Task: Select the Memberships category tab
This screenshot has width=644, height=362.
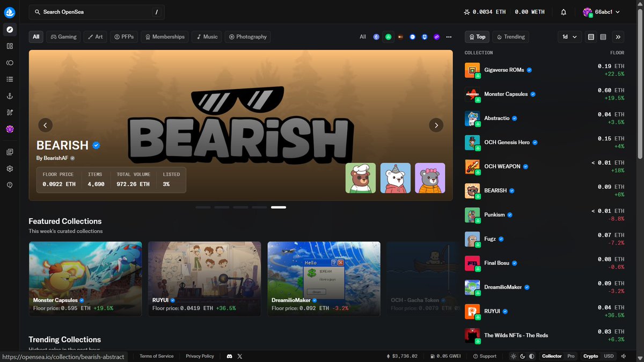Action: pos(164,37)
